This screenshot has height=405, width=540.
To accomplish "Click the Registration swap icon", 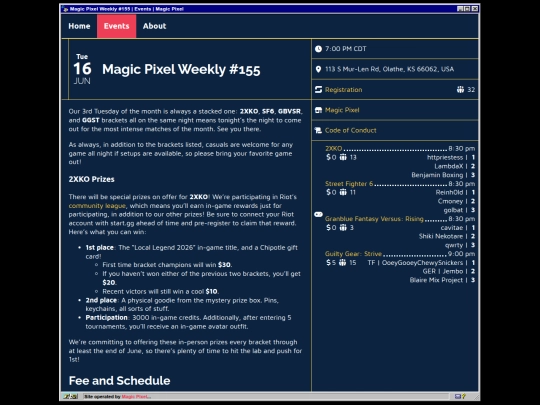I will click(x=318, y=90).
